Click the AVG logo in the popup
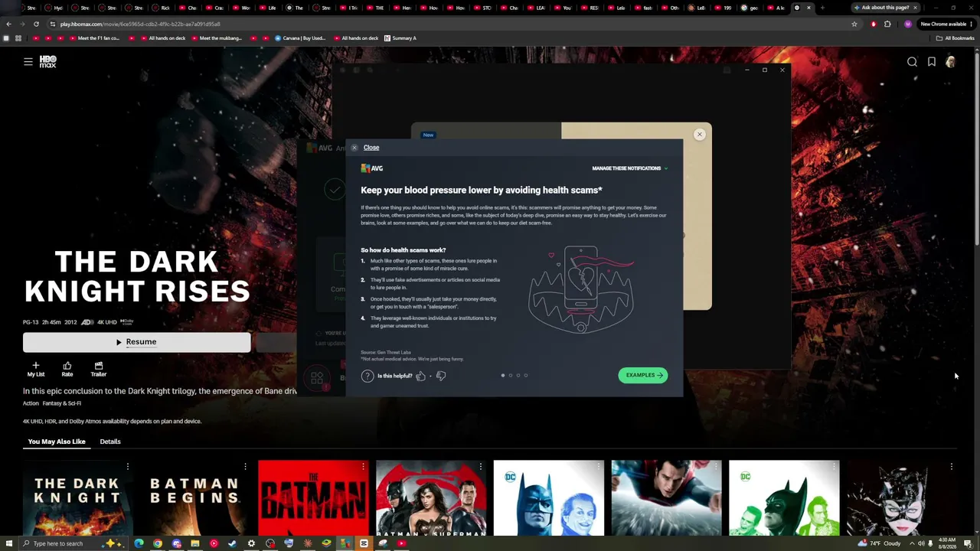This screenshot has height=551, width=980. click(x=372, y=168)
